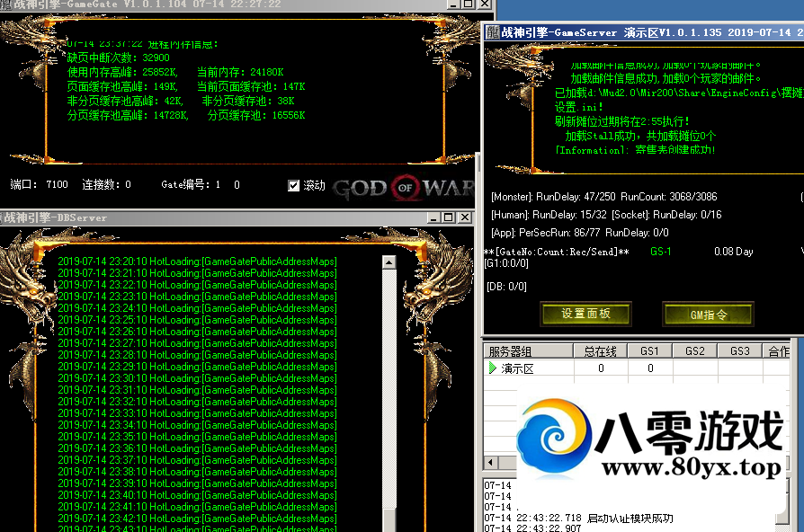Image resolution: width=804 pixels, height=532 pixels.
Task: Click the DBServer log scroll-up arrow
Action: point(389,262)
